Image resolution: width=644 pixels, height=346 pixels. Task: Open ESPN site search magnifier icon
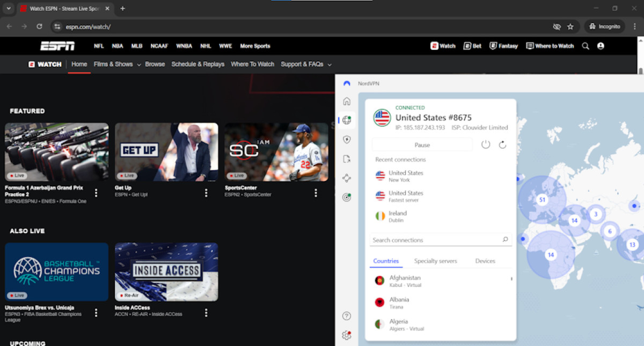coord(586,46)
